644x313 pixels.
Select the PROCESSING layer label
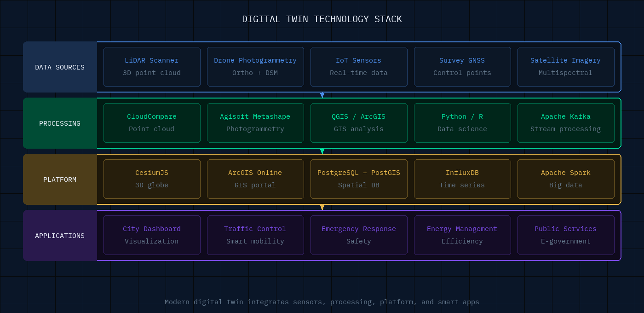(60, 123)
